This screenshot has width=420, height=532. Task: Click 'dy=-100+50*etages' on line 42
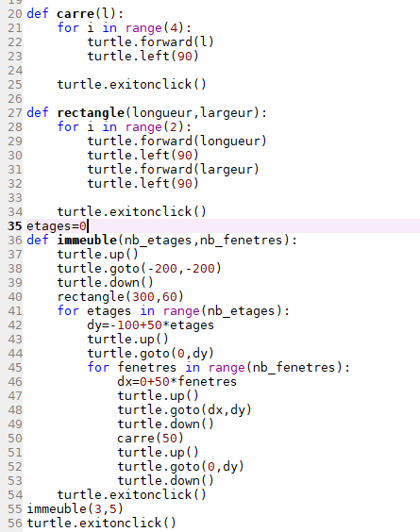[150, 325]
